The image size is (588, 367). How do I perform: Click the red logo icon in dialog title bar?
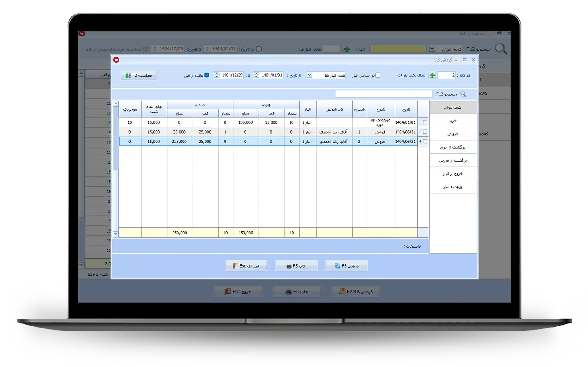click(116, 60)
